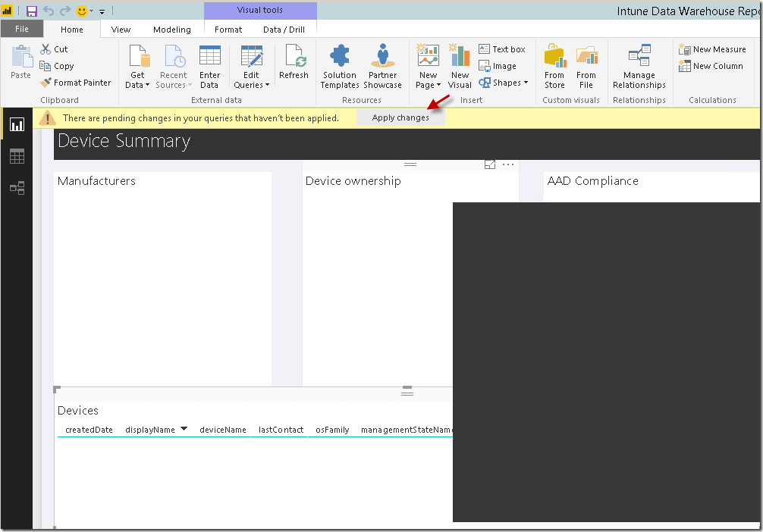
Task: Insert an Image into the report
Action: pos(498,66)
